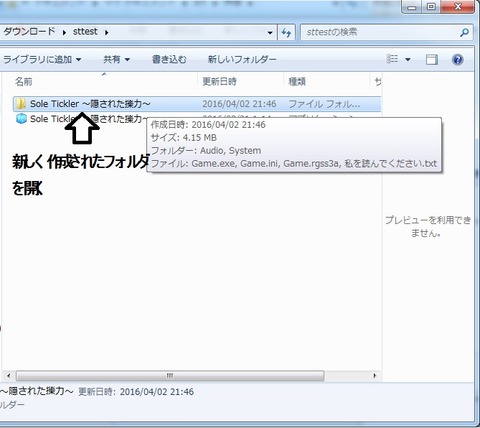Viewport: 480px width, 428px height.
Task: Click the search magnifier icon
Action: pyautogui.click(x=464, y=33)
